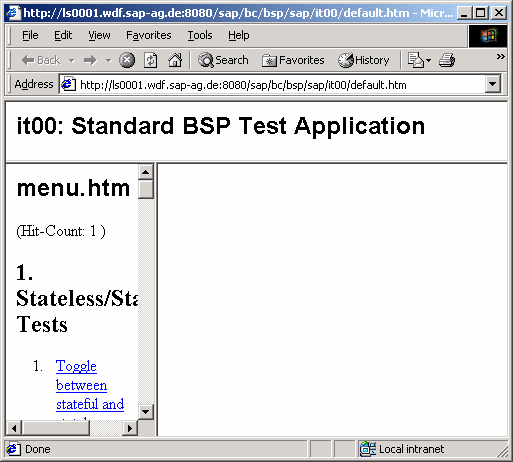
Task: Click the menu frame's vertical scrollbar down arrow
Action: pyautogui.click(x=145, y=412)
